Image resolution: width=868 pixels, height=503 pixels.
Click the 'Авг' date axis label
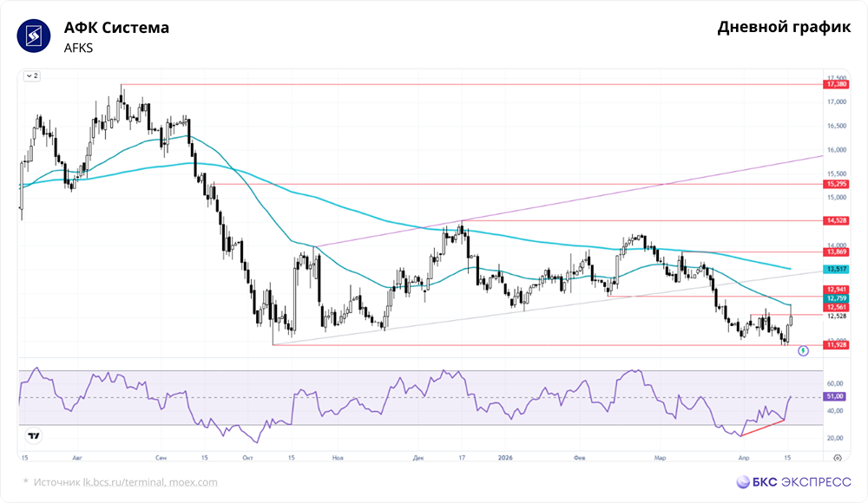(77, 458)
